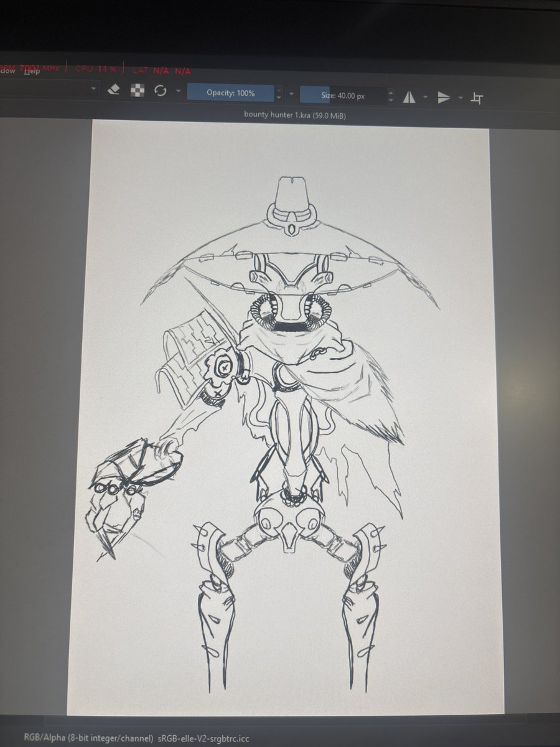Click the Opacity slider stepper arrows
Screen dimensions: 560x747
coord(279,94)
